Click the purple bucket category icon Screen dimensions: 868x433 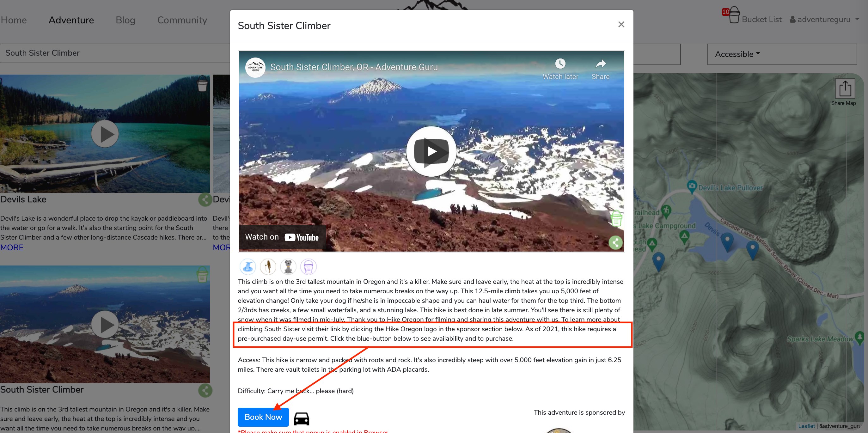click(x=308, y=266)
